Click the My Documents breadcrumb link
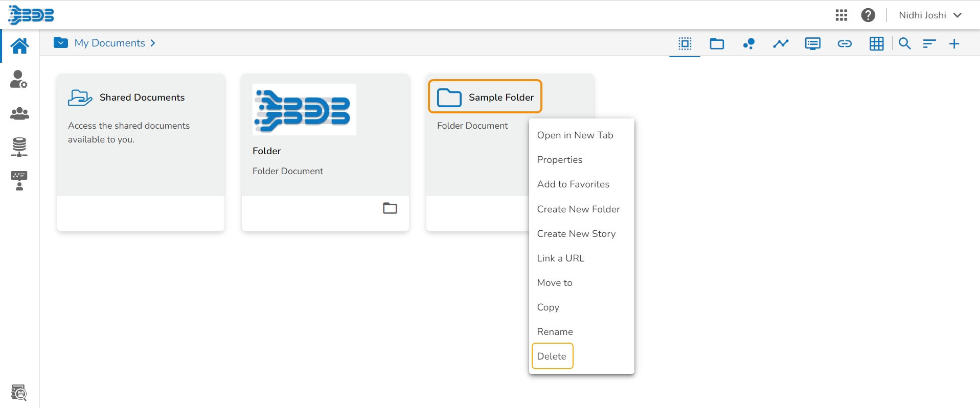 coord(109,43)
